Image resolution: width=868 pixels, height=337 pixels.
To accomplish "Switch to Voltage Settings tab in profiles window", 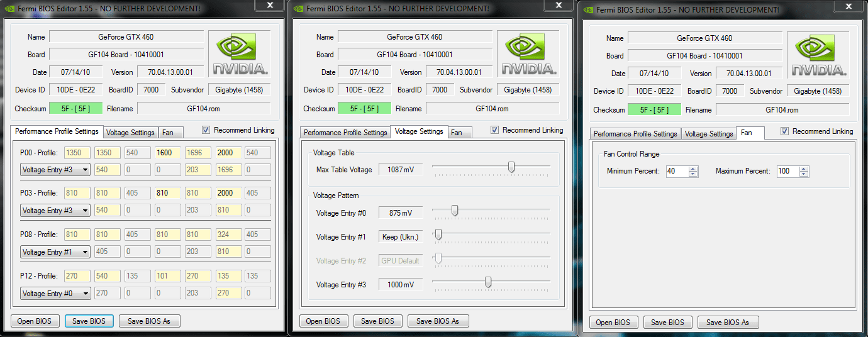I will [x=130, y=133].
